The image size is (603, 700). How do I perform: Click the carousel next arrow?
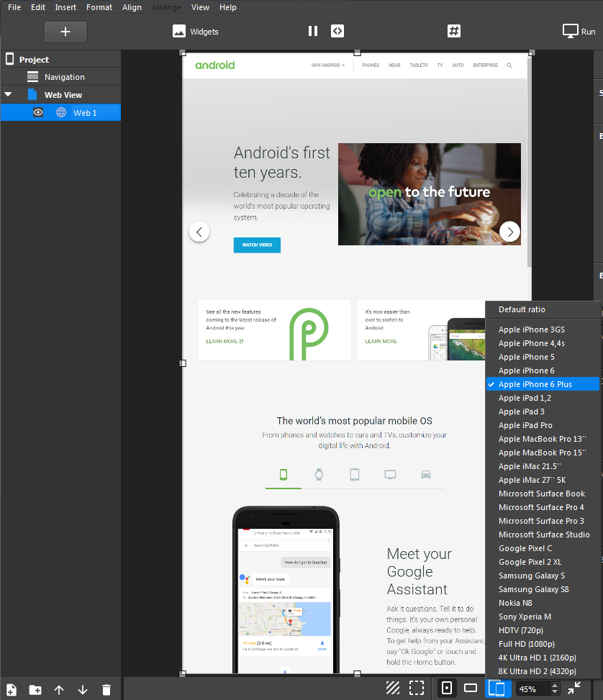click(509, 232)
